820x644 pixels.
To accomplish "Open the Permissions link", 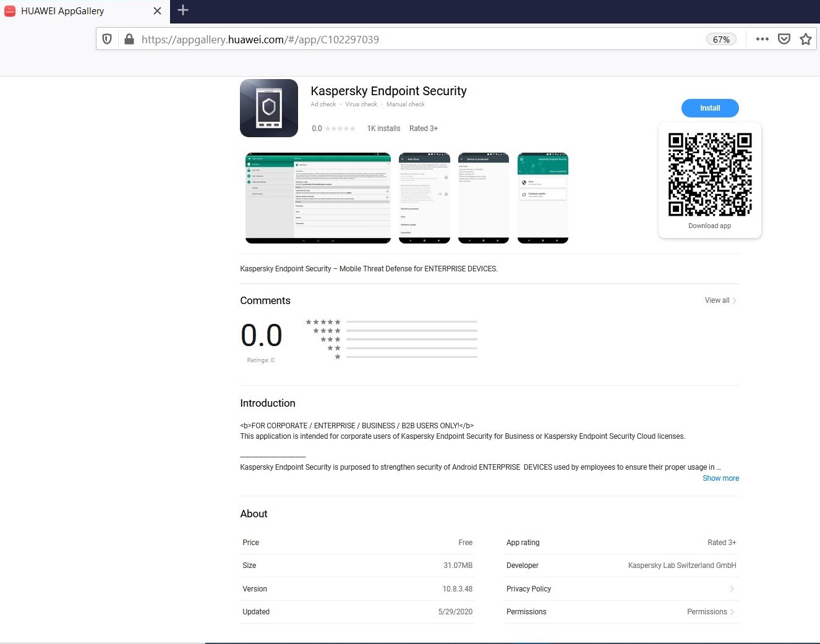I will (x=711, y=612).
